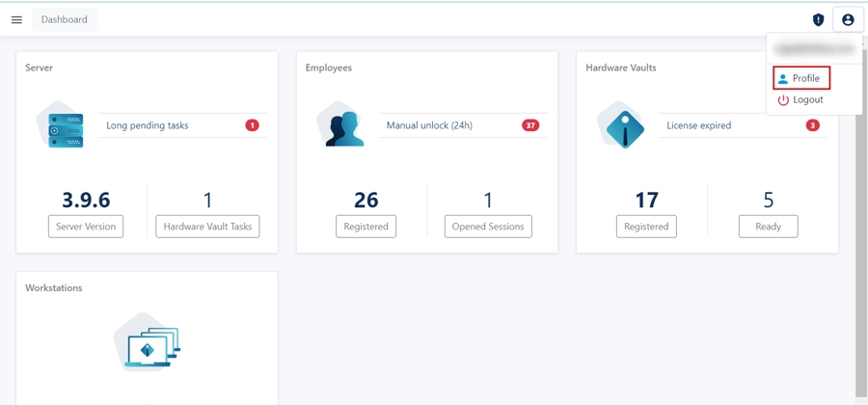
Task: Click the Employees people icon
Action: [x=344, y=127]
